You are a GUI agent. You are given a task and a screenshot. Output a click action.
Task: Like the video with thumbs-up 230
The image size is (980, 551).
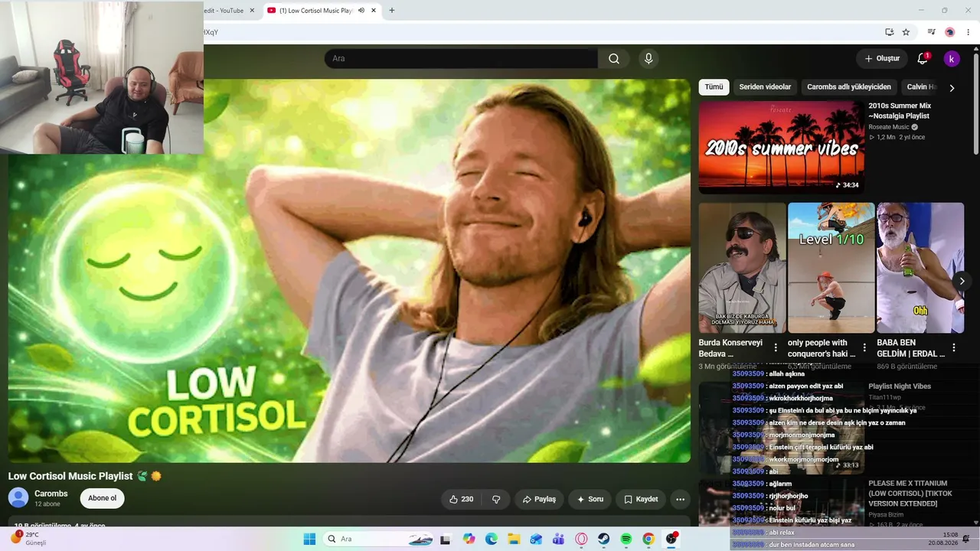tap(461, 500)
